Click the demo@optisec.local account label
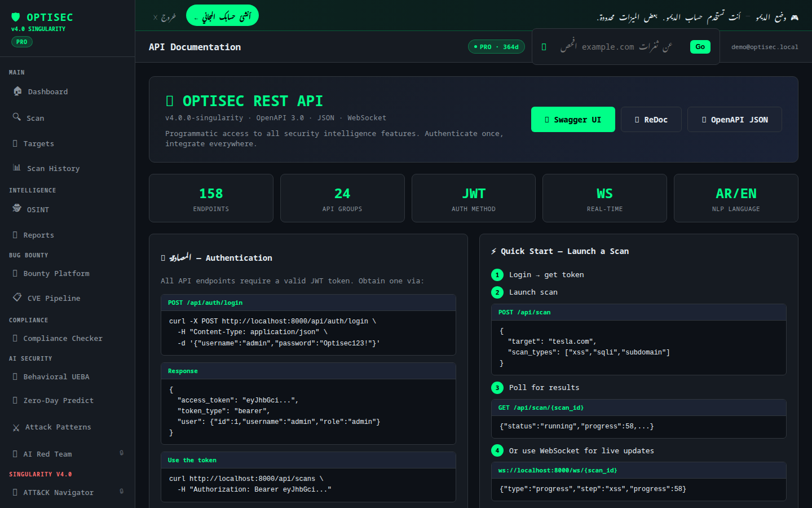Viewport: 812px width, 508px height. tap(765, 47)
